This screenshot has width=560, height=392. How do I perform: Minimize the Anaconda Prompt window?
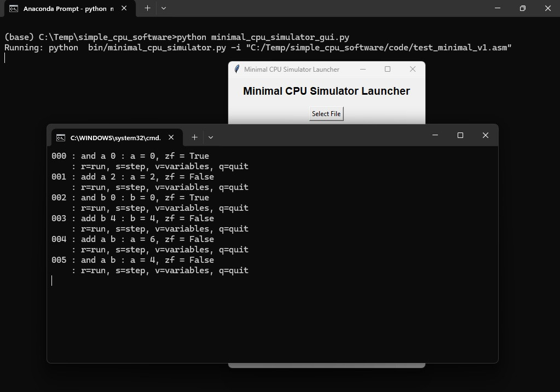(498, 8)
